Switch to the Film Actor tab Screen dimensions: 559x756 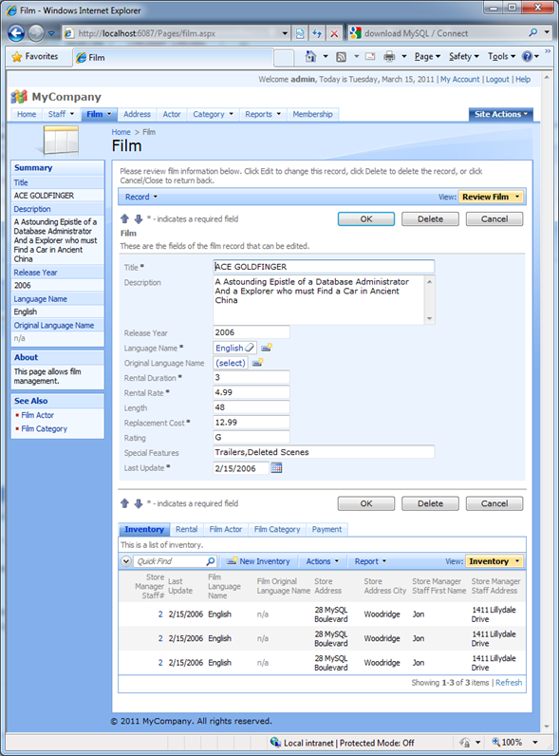226,529
